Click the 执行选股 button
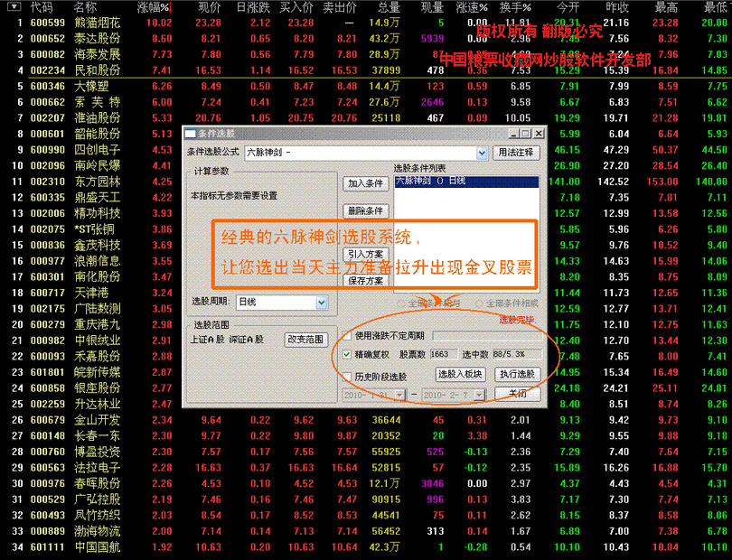The width and height of the screenshot is (732, 560). click(517, 374)
